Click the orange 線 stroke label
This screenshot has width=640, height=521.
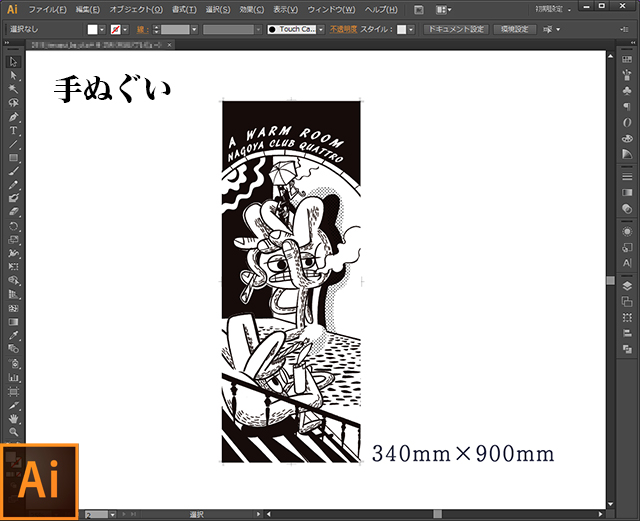point(142,29)
